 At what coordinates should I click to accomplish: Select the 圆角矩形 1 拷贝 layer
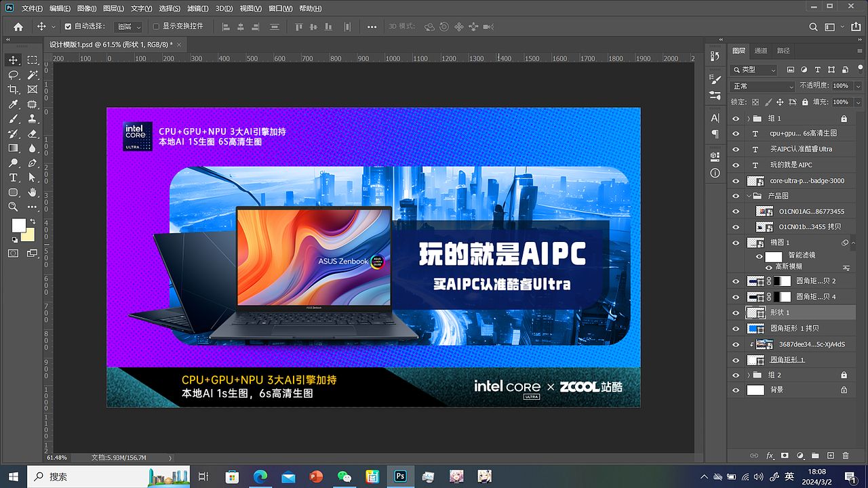[791, 328]
